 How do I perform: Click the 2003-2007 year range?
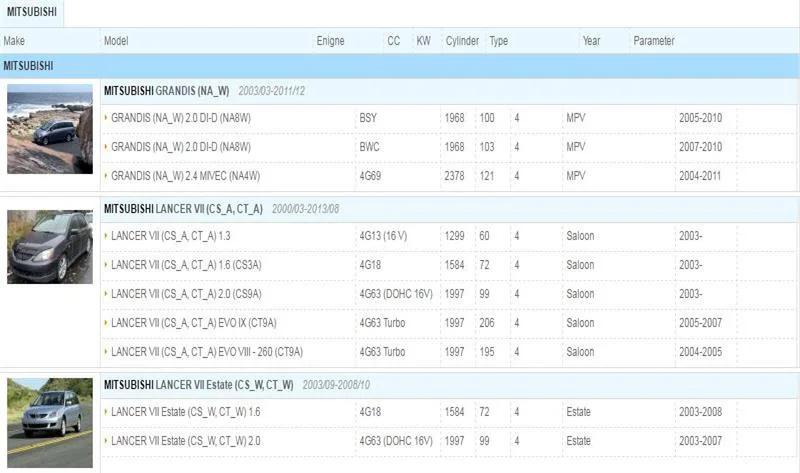tap(701, 441)
